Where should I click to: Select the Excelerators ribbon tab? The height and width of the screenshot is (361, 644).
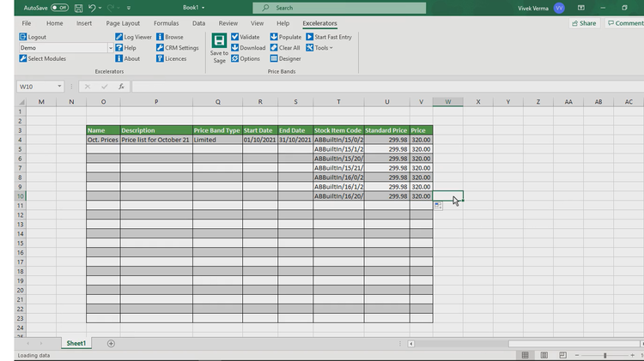[319, 23]
